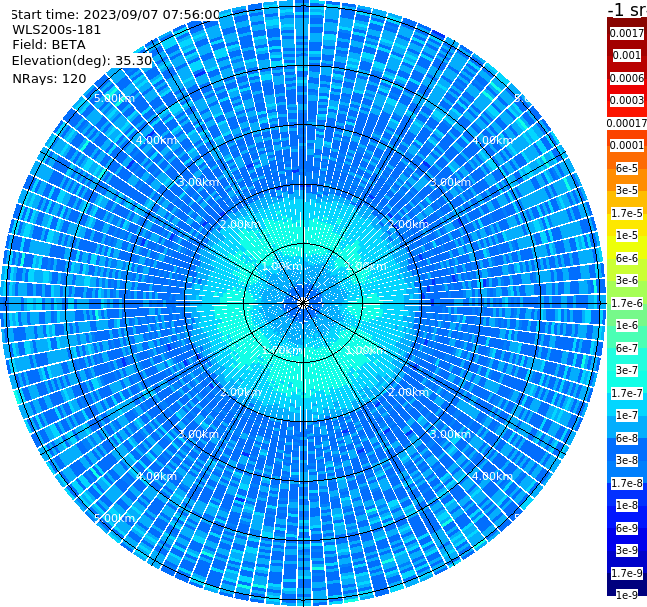This screenshot has height=607, width=647.
Task: Select the upper-right 3.00km ring label
Action: click(450, 182)
